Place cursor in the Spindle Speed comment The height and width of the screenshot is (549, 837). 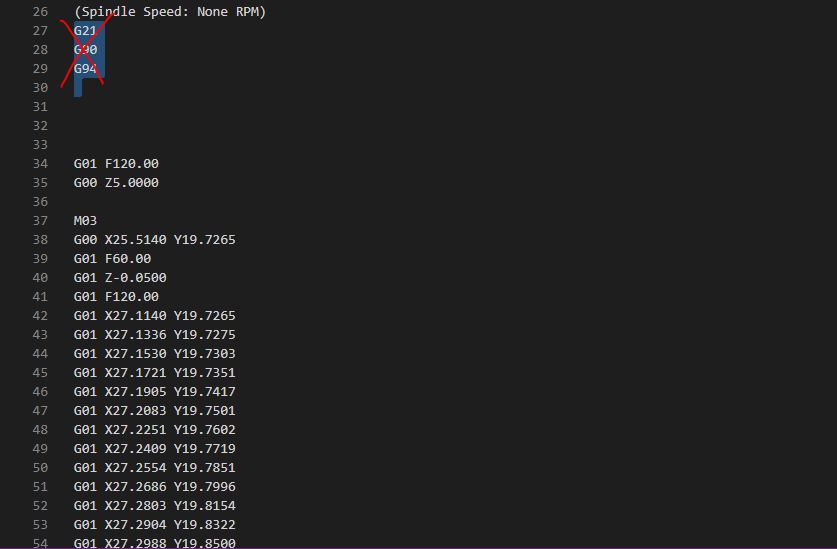pos(170,12)
